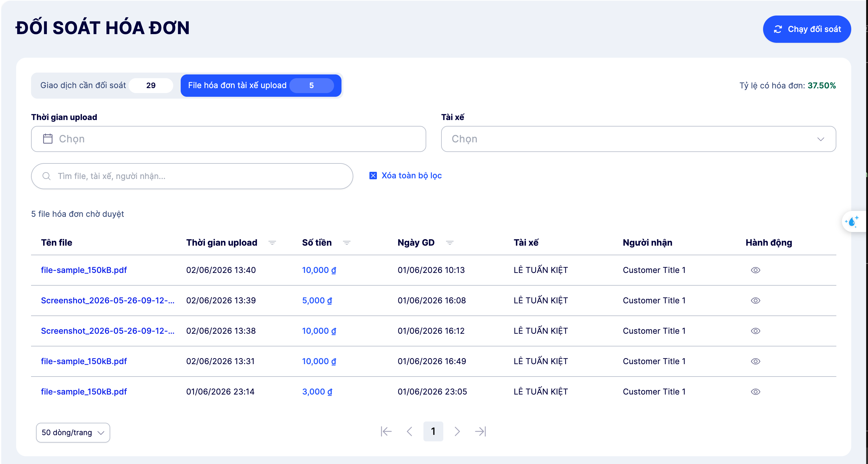Image resolution: width=868 pixels, height=464 pixels.
Task: Click the Tài xế column header
Action: 526,243
